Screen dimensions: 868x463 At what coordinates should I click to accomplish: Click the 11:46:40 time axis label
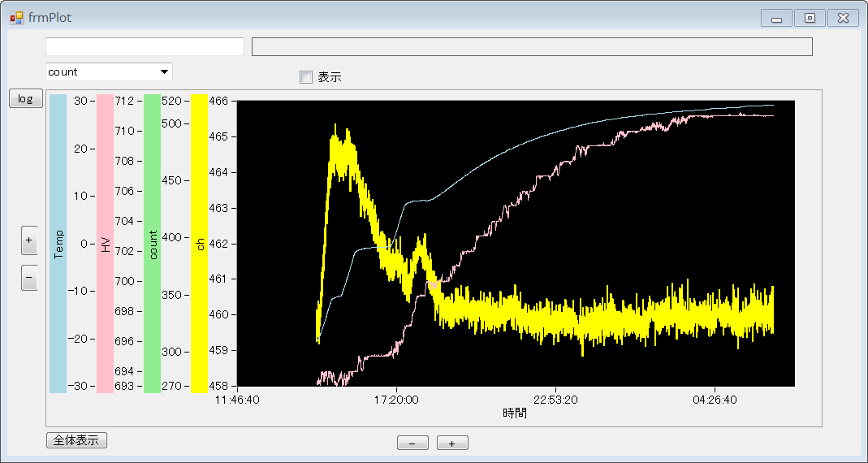click(237, 400)
